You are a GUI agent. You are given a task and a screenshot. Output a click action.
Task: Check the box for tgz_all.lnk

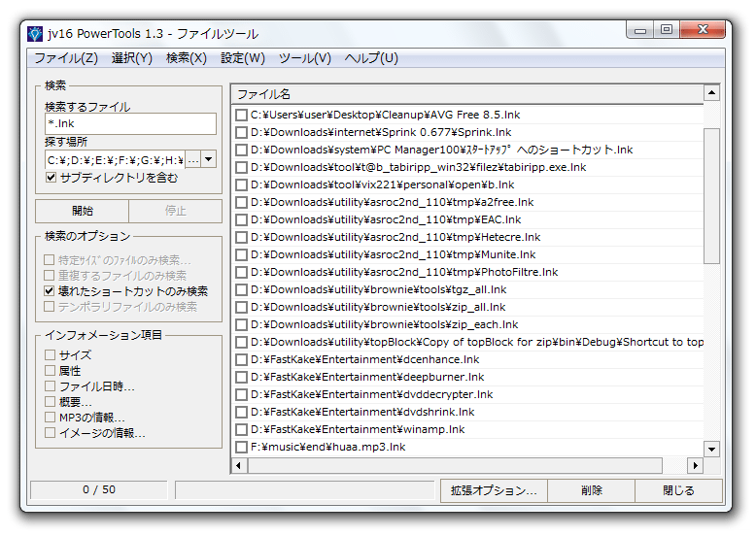(x=241, y=290)
